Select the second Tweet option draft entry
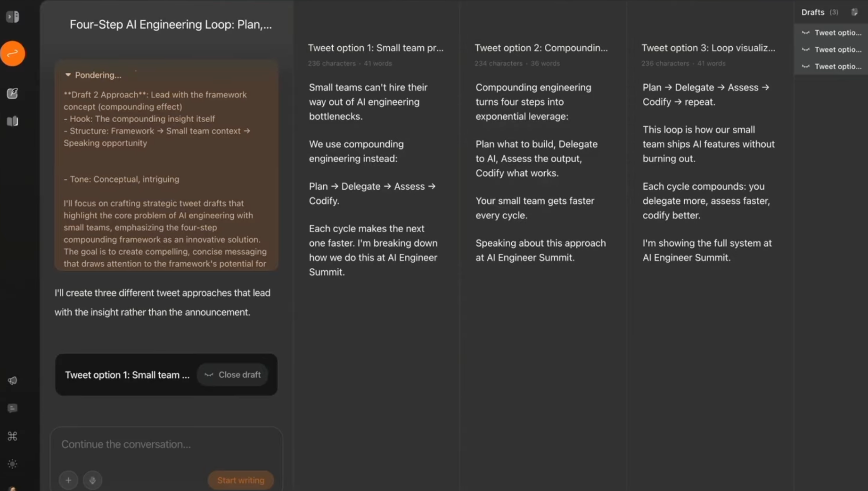 coord(837,50)
